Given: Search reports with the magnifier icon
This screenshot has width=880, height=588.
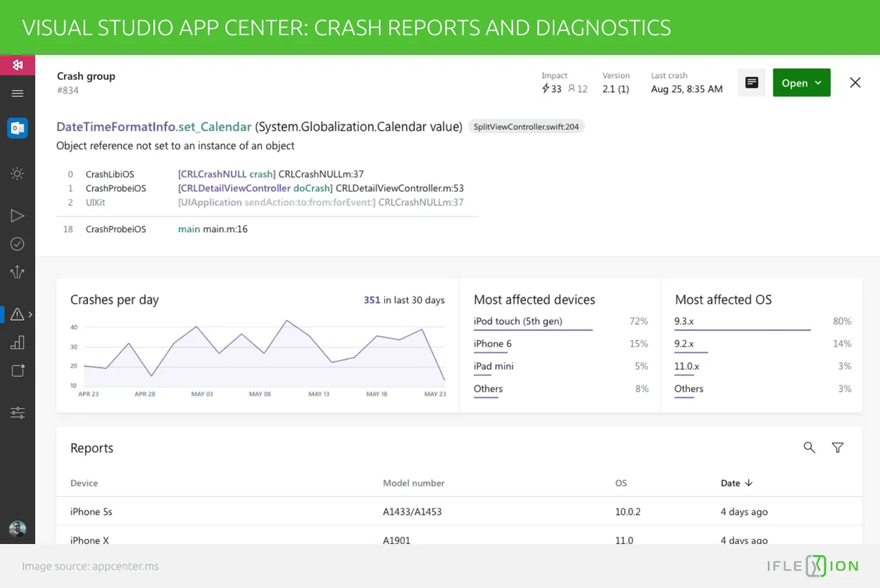Looking at the screenshot, I should tap(809, 447).
